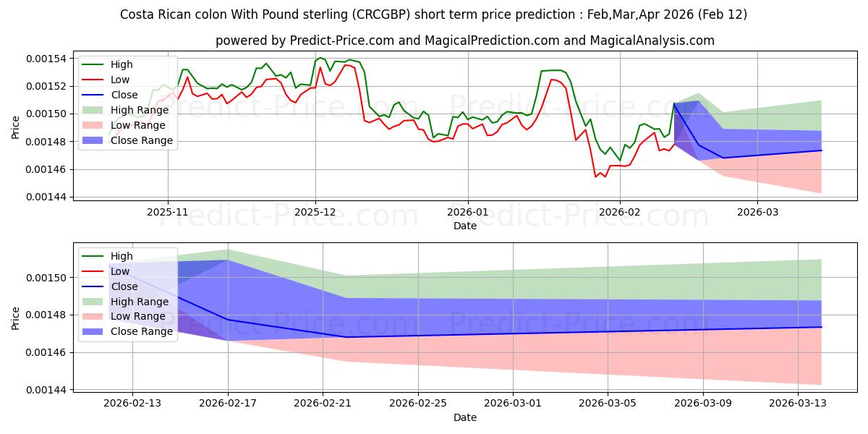Click the Close Range blue swatch in bottom legend
Viewport: 868px width, 434px height.
coord(94,332)
